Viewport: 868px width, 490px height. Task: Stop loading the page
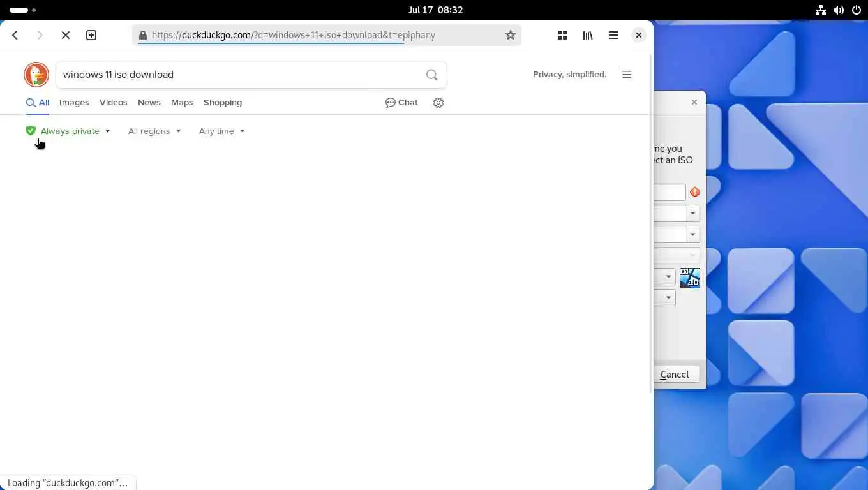point(65,35)
